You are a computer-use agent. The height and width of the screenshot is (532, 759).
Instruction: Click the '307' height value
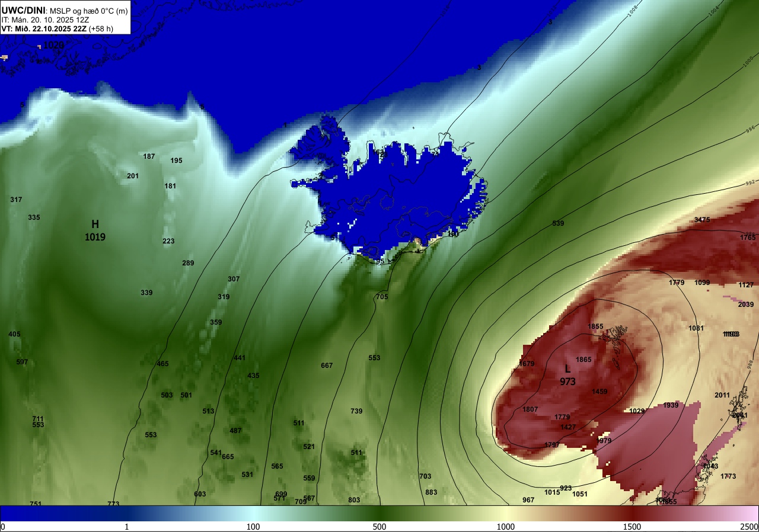point(234,279)
